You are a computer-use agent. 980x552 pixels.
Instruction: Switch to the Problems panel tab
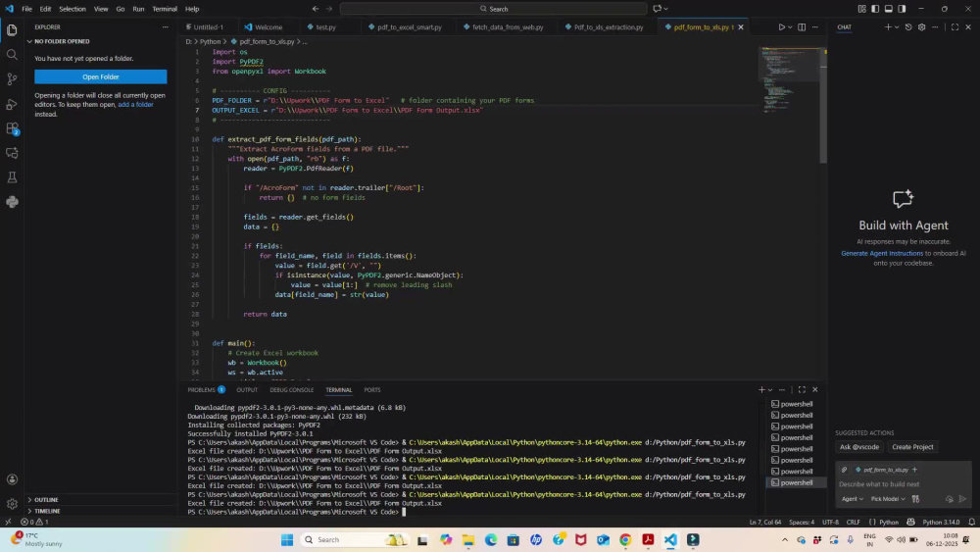click(x=206, y=389)
